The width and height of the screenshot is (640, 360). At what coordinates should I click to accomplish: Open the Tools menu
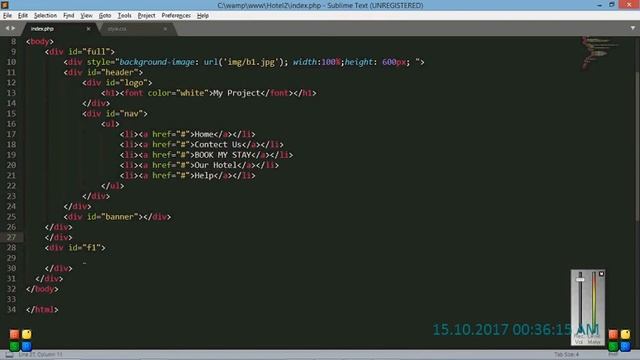point(124,16)
